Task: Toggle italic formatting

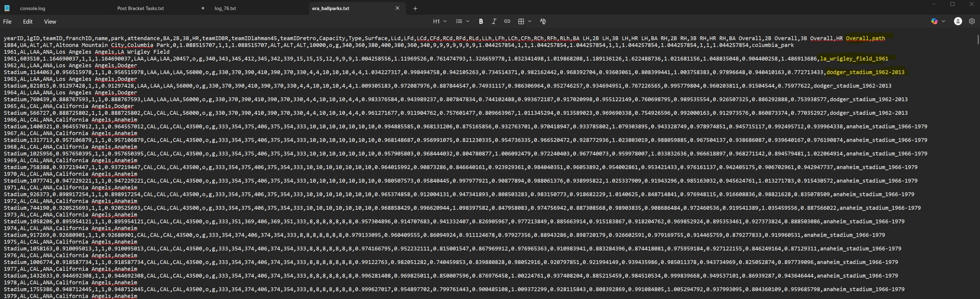Action: point(494,21)
